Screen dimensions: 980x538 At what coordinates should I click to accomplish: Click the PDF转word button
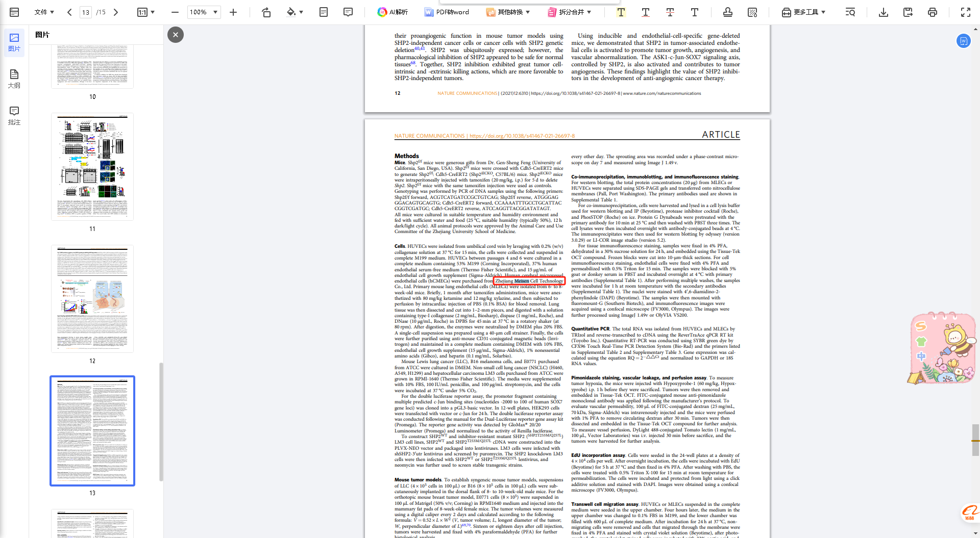click(x=447, y=12)
